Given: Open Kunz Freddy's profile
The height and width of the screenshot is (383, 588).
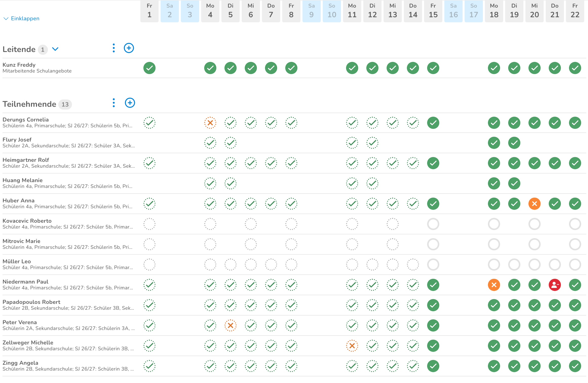Looking at the screenshot, I should (x=19, y=65).
